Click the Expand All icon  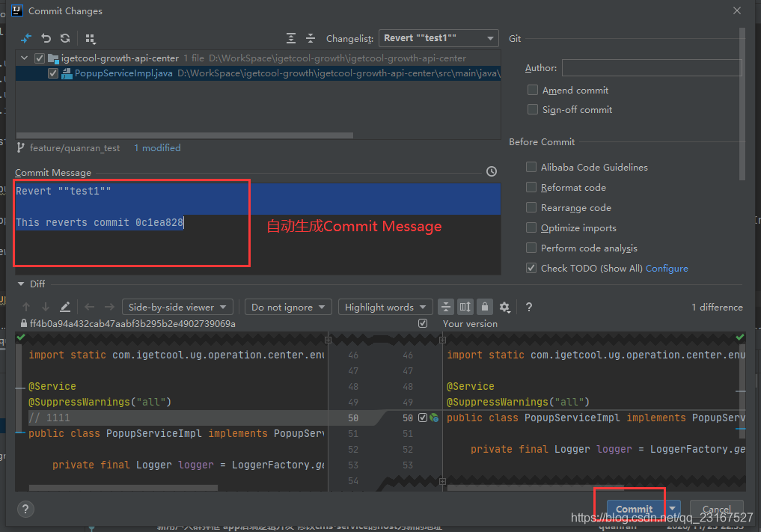pos(291,38)
